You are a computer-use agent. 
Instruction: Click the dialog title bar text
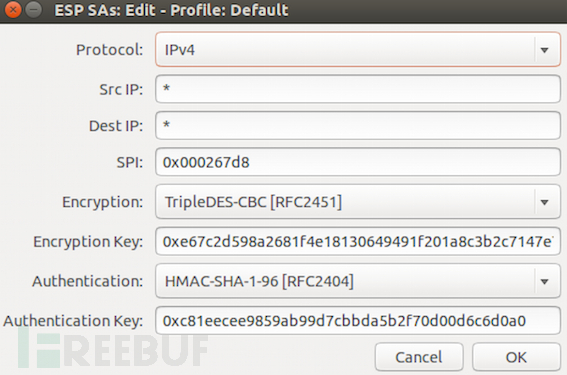[x=171, y=10]
